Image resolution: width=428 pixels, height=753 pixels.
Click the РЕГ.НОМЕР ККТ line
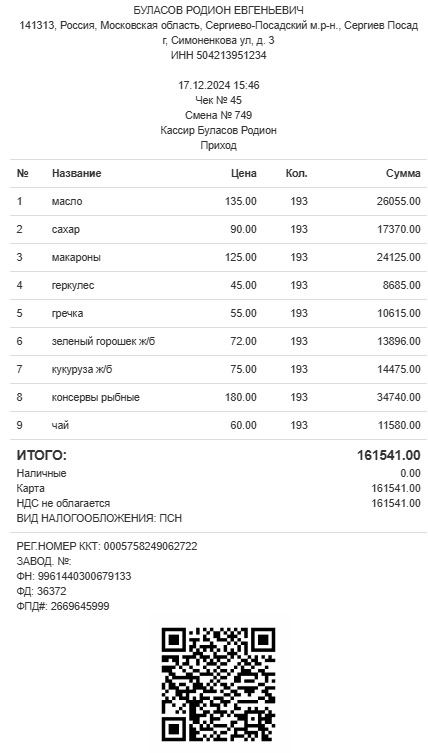click(x=107, y=546)
